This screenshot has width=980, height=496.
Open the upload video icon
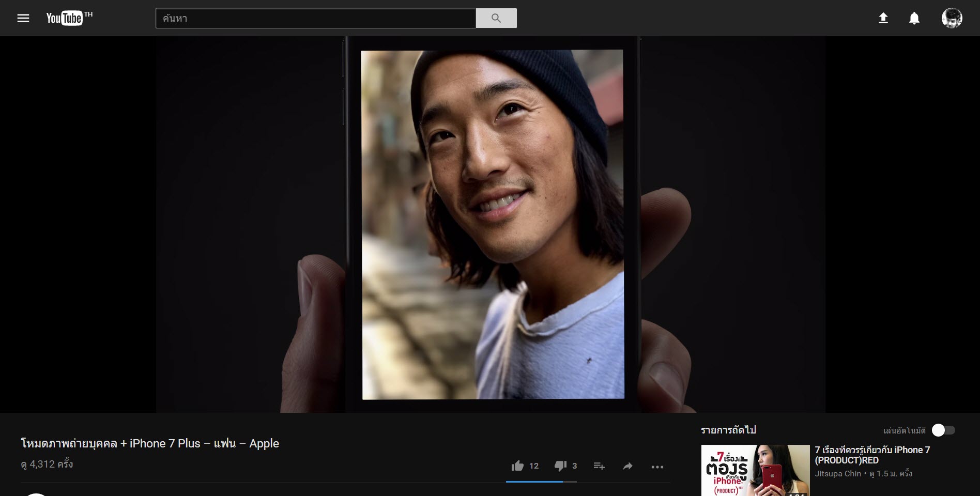click(883, 18)
